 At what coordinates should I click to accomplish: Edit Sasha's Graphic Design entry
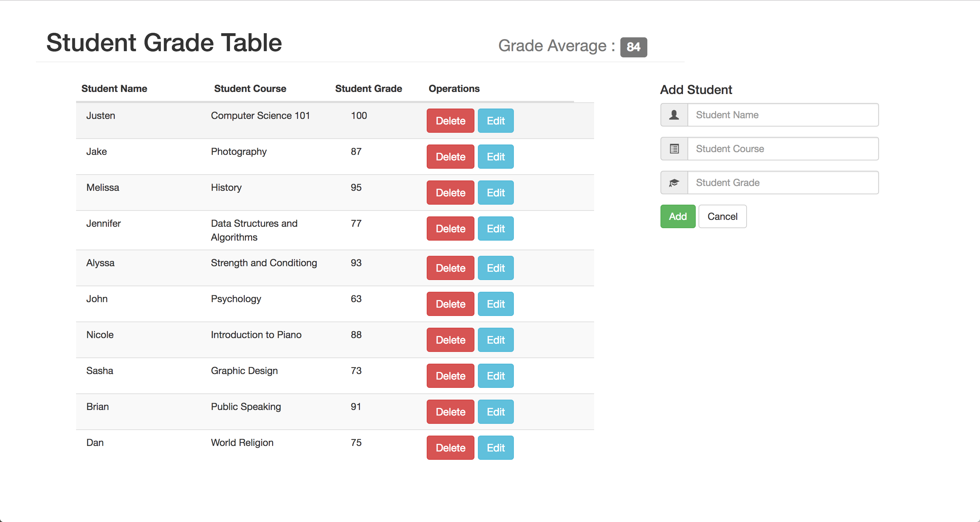[495, 376]
